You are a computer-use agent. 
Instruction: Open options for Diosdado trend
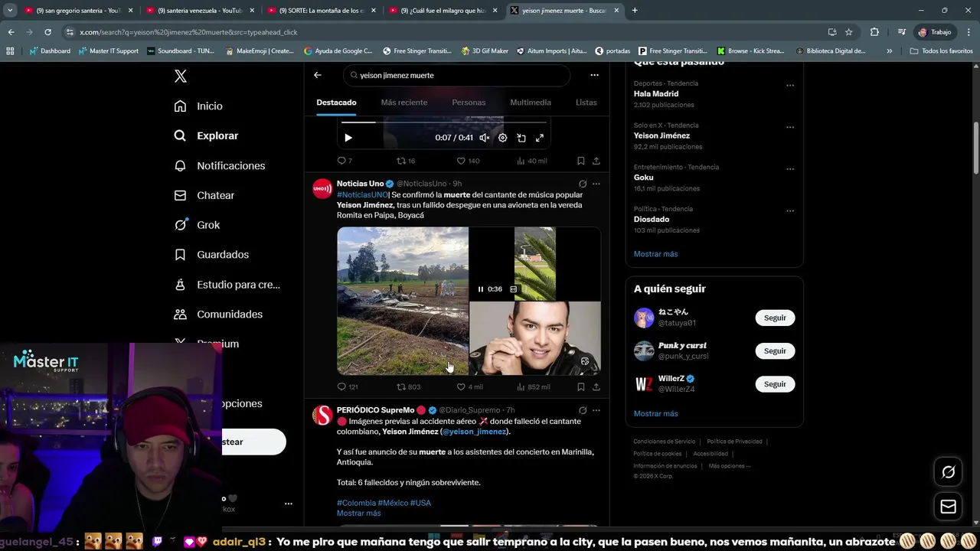point(790,211)
